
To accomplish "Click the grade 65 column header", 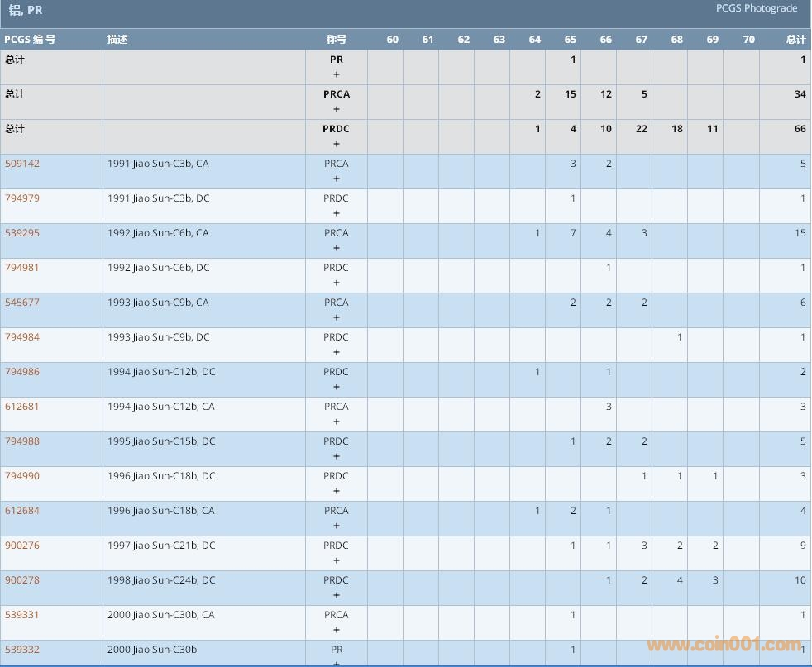I will [571, 40].
